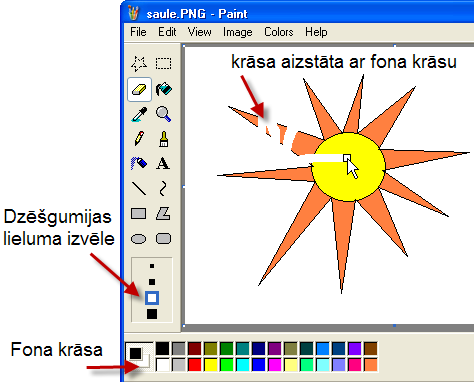Pick the orange palette swatch
Screen dimensions: 475x384
point(371,365)
